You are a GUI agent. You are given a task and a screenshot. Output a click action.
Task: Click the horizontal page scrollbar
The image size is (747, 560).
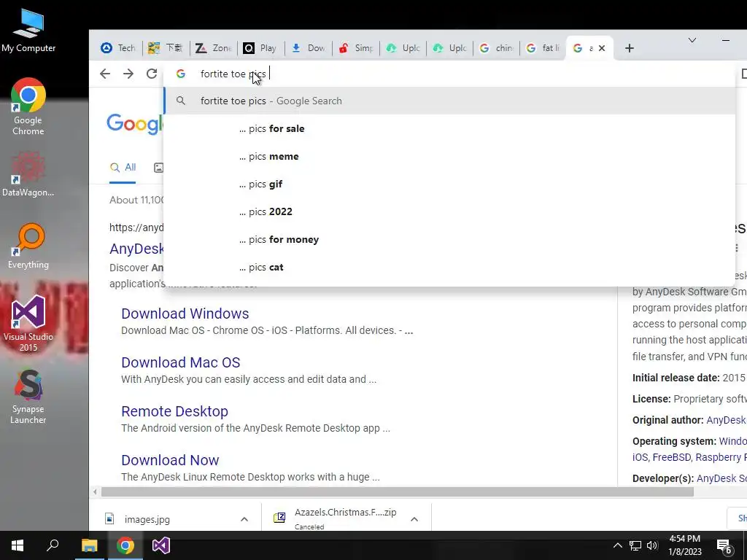point(398,492)
